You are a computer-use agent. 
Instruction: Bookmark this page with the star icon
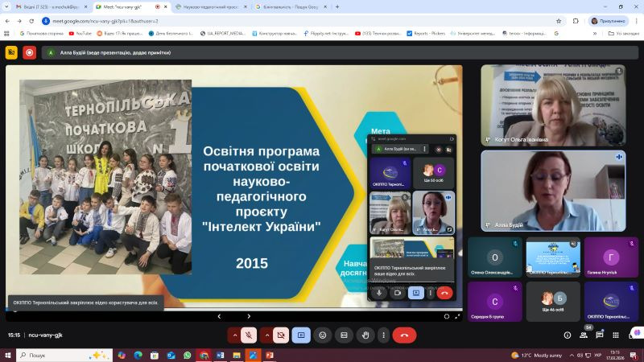[559, 20]
